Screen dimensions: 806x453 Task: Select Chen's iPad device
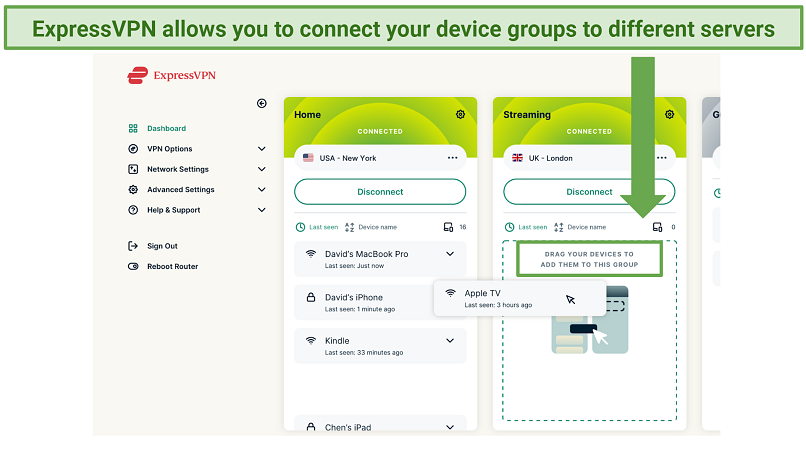tap(380, 423)
